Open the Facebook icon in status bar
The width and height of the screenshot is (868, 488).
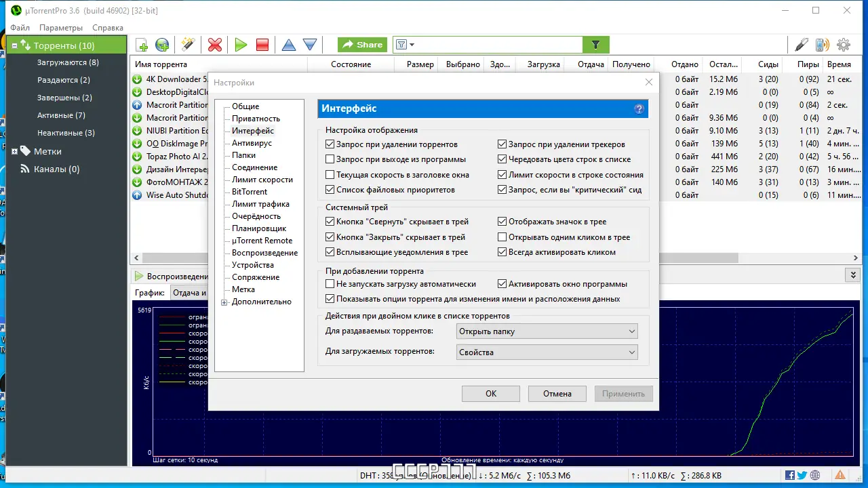point(789,475)
